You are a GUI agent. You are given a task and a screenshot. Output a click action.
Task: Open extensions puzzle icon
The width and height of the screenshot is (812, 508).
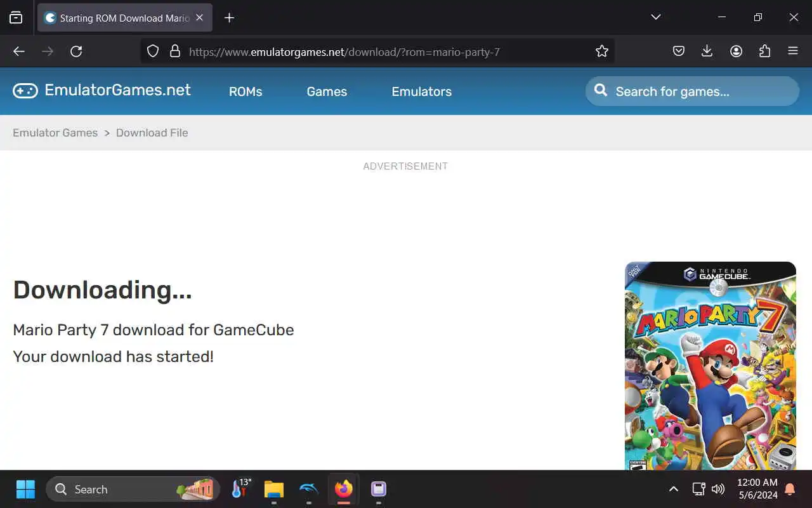point(764,51)
